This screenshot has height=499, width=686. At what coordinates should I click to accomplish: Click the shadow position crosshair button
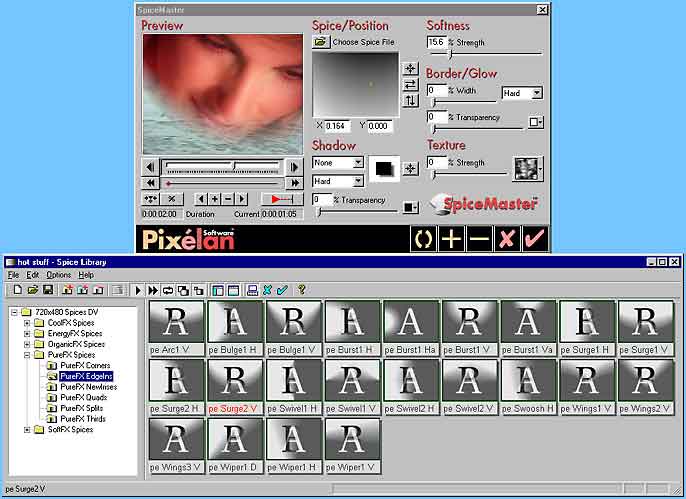click(x=410, y=168)
